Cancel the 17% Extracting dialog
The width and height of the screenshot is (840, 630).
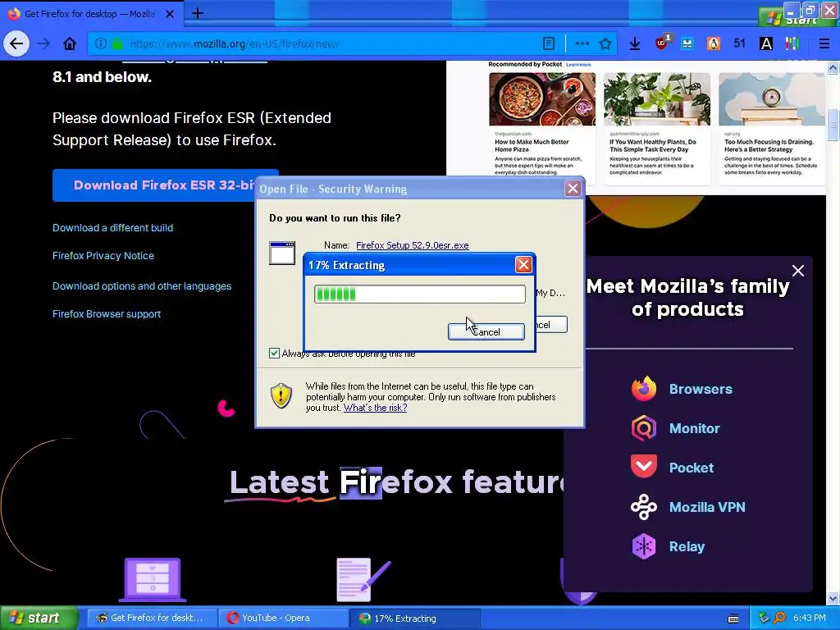click(x=486, y=331)
